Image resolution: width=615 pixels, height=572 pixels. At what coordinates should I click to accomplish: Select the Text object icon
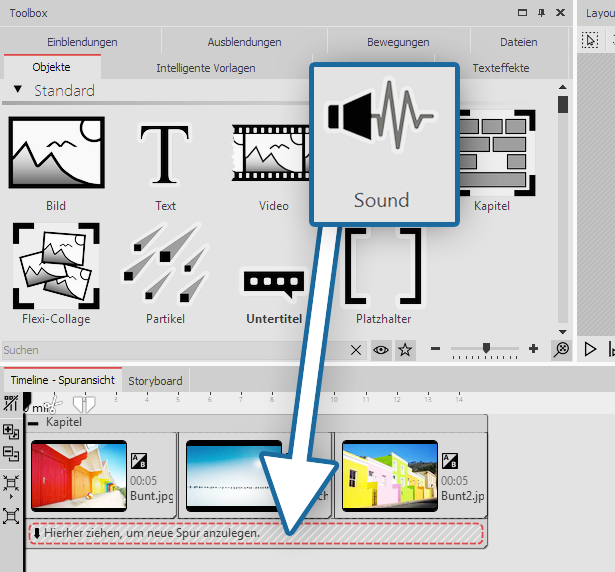coord(165,154)
